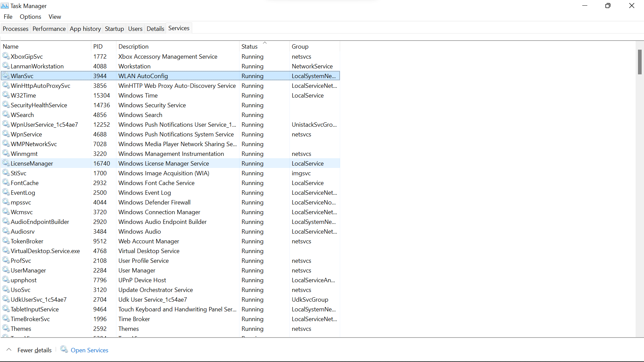The height and width of the screenshot is (362, 644).
Task: Switch to the Details tab
Action: [155, 28]
